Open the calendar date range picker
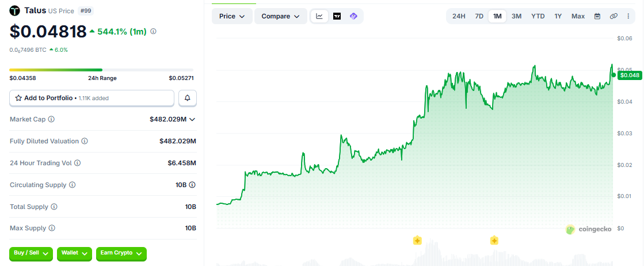644x266 pixels. tap(597, 16)
